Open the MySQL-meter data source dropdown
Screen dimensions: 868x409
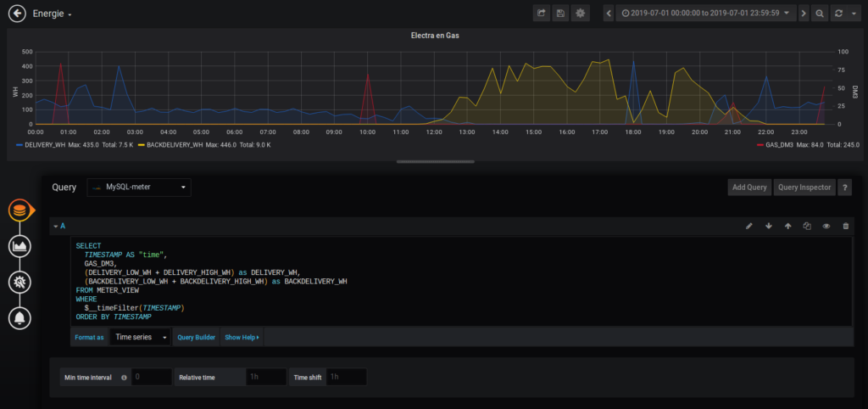click(x=139, y=188)
